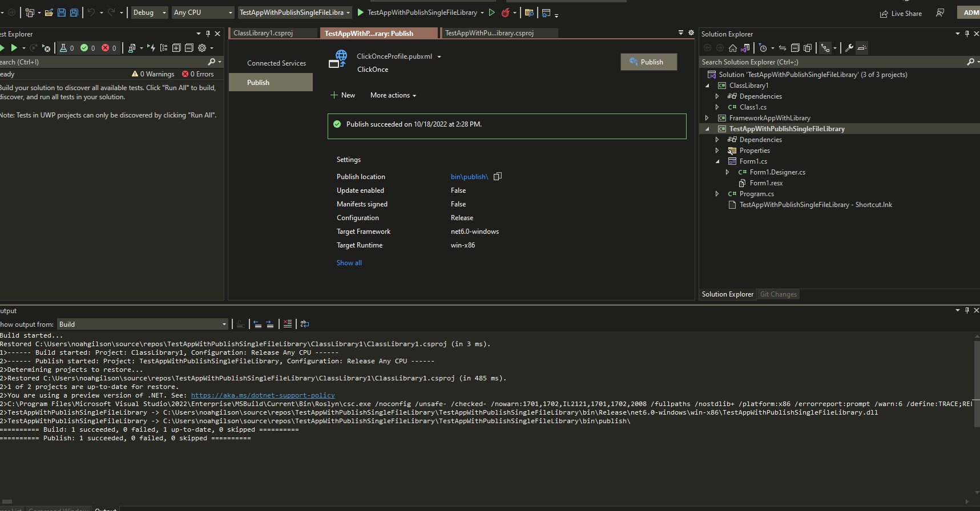The height and width of the screenshot is (511, 980).
Task: Open More actions dropdown
Action: (x=393, y=95)
